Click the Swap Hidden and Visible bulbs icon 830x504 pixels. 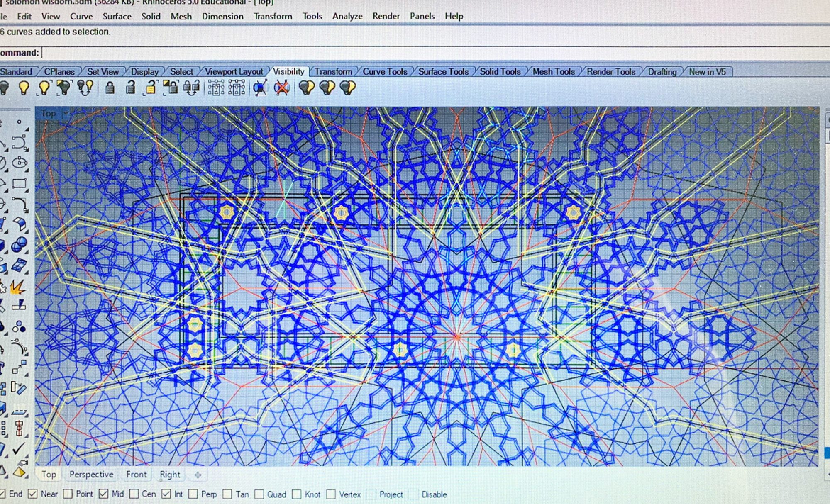[85, 88]
